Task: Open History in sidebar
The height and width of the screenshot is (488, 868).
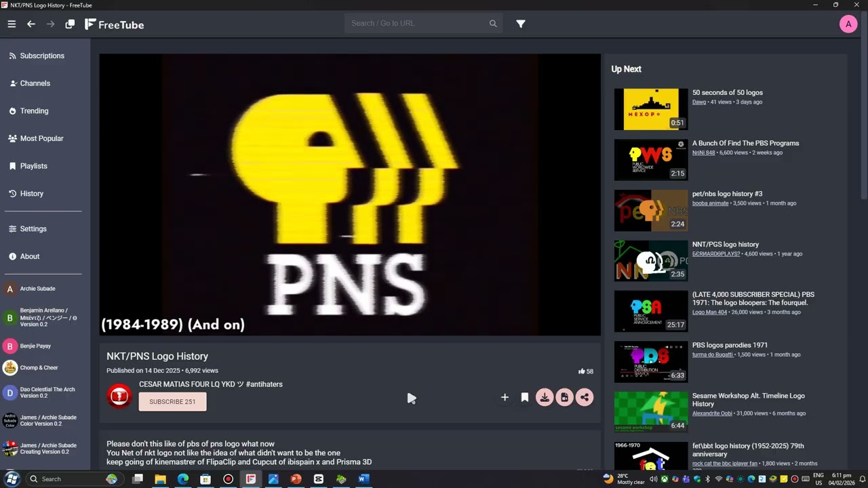Action: point(31,194)
